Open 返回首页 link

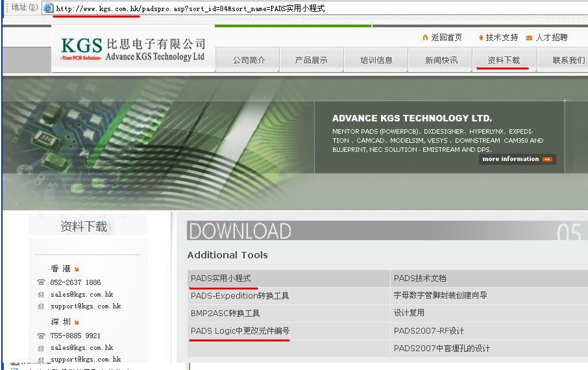[447, 38]
